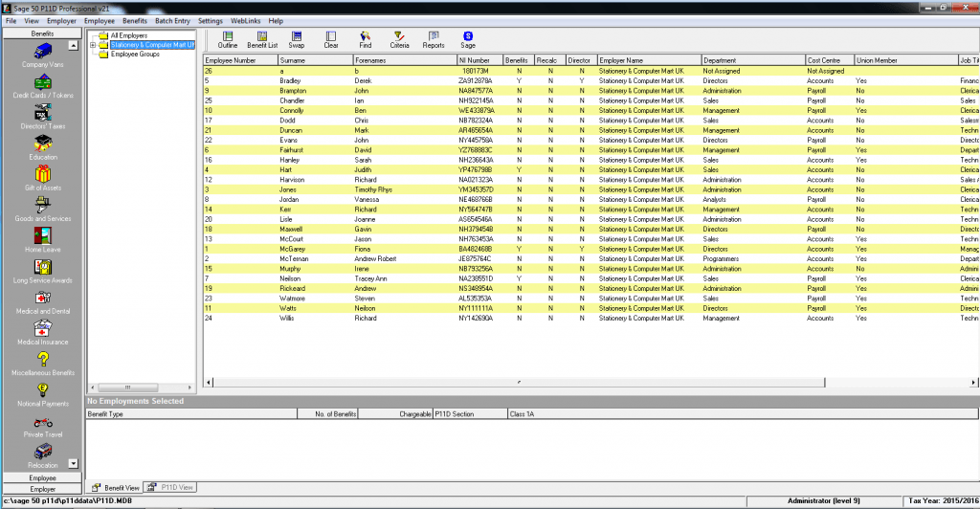Image resolution: width=980 pixels, height=509 pixels.
Task: Open the Batch Entry menu
Action: pyautogui.click(x=172, y=21)
